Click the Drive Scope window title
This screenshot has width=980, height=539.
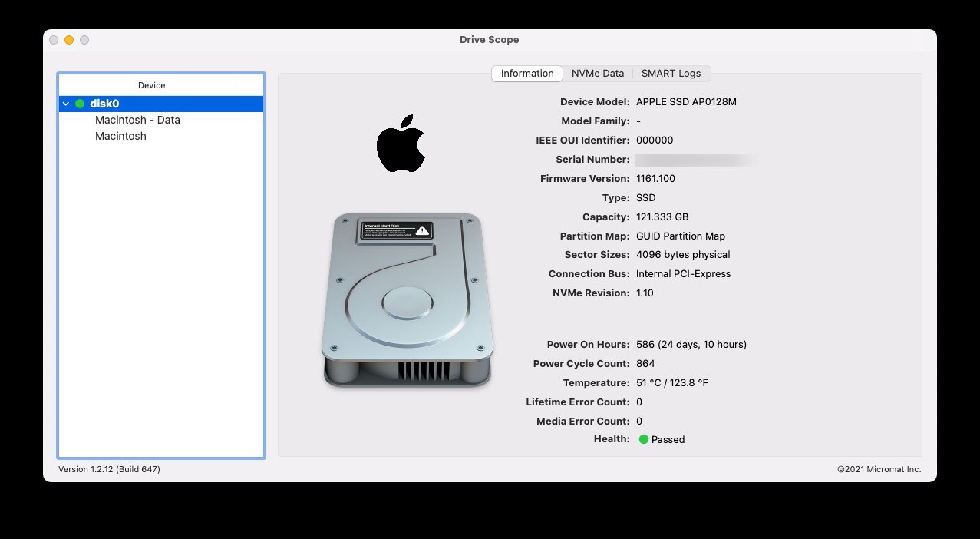[x=490, y=40]
